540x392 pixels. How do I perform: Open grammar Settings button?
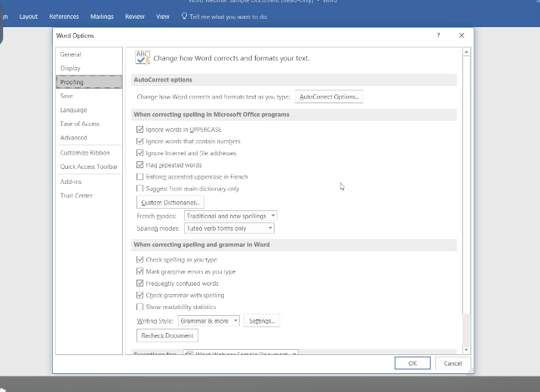262,320
